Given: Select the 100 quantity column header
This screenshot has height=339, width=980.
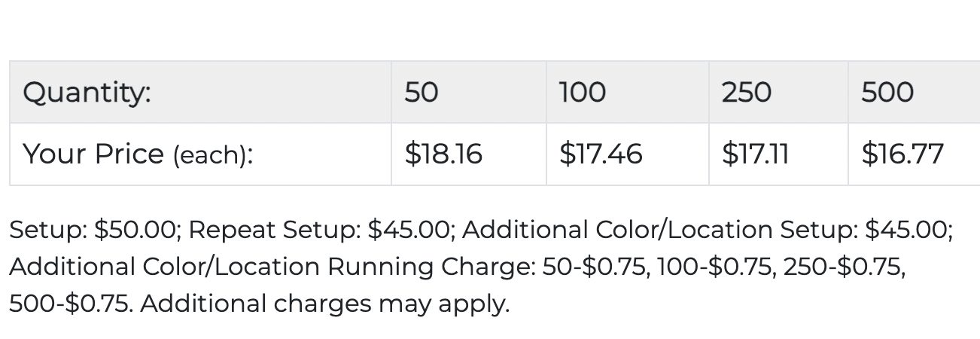Looking at the screenshot, I should (628, 92).
